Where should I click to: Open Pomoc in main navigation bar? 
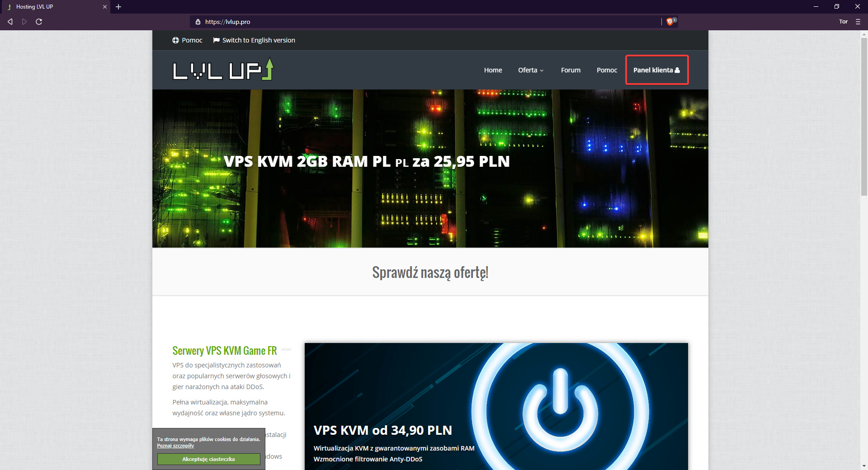click(607, 70)
